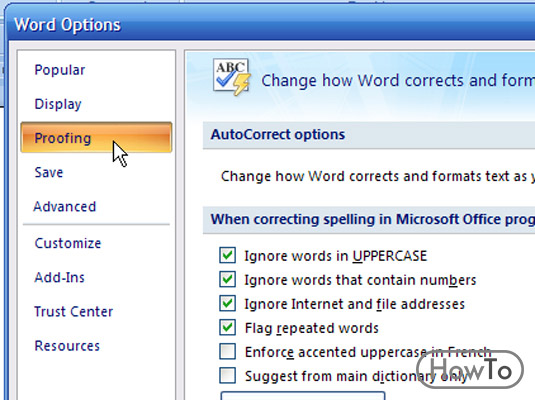Image resolution: width=535 pixels, height=400 pixels.
Task: Check Suggest from main dictionary only
Action: click(228, 375)
